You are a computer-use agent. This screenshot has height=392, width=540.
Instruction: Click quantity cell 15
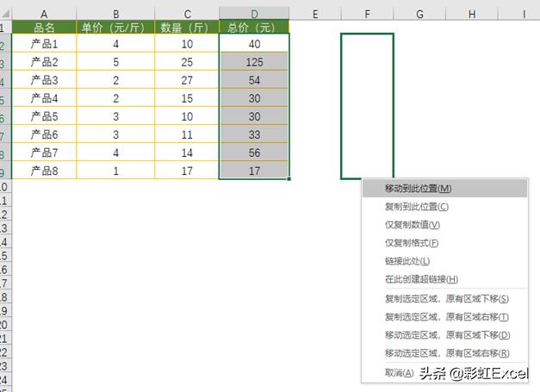coord(187,98)
